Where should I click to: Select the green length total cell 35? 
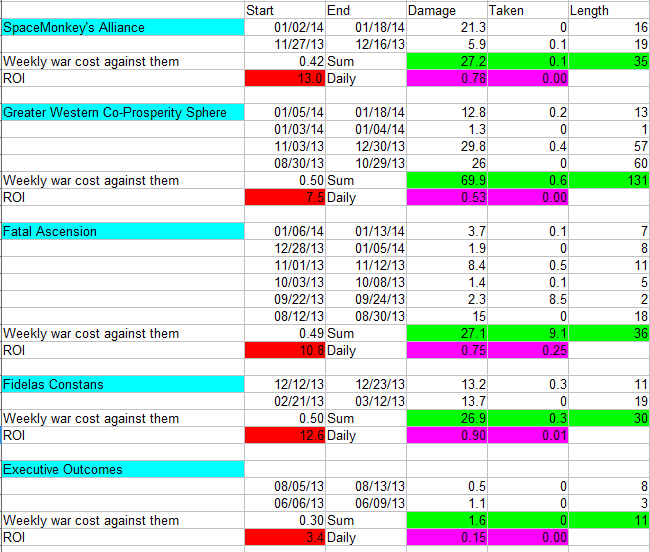pos(609,61)
